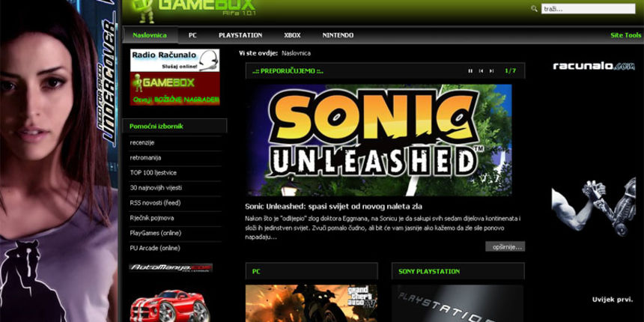Click the AutoManija banner logo
The width and height of the screenshot is (644, 322).
click(x=171, y=268)
